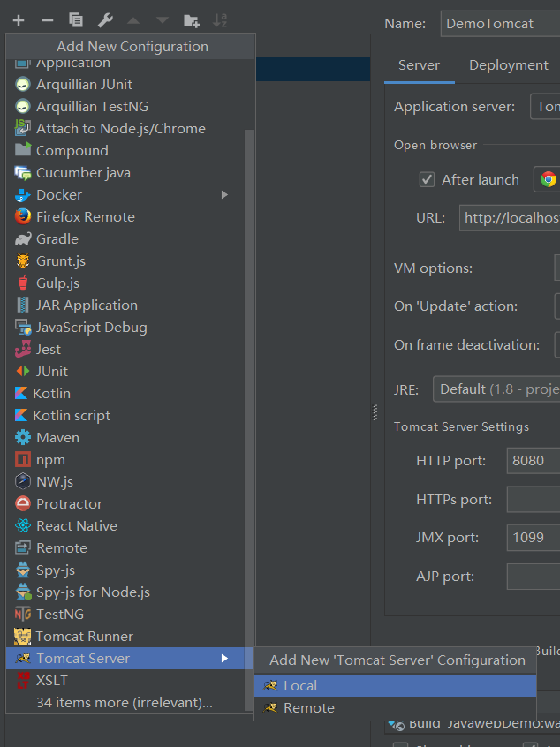560x747 pixels.
Task: Click the panel splitter drag handle
Action: [375, 412]
